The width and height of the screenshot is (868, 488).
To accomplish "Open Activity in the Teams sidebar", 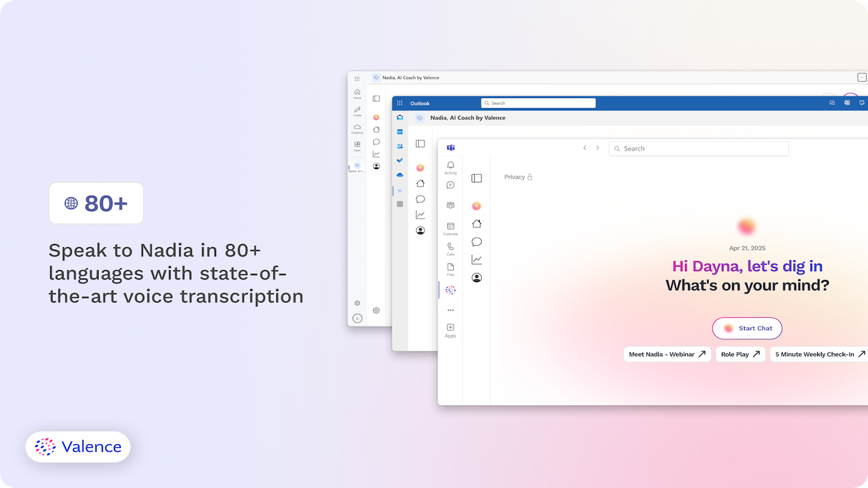I will (x=451, y=168).
